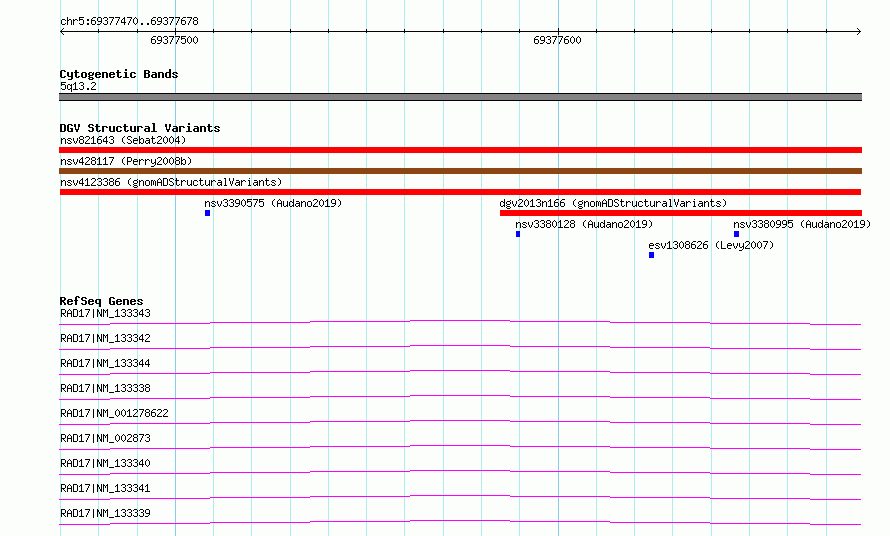Click the brown bar under nsv428117
The width and height of the screenshot is (890, 536).
[x=460, y=171]
